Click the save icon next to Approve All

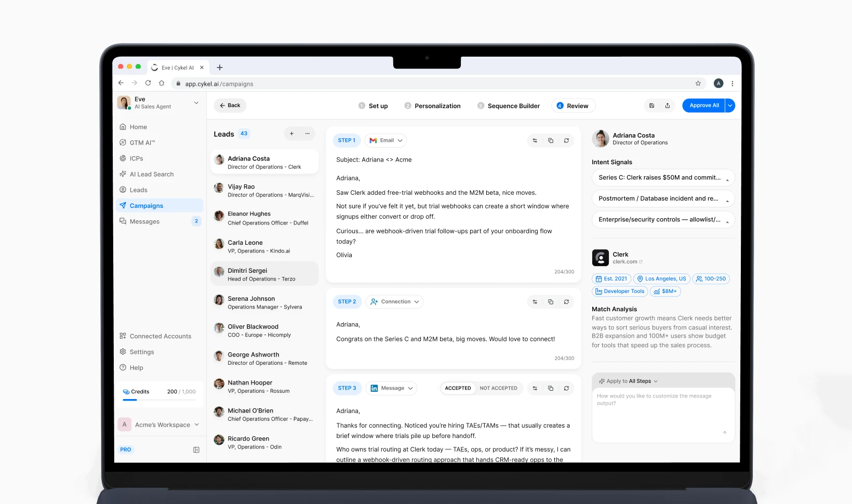tap(651, 105)
